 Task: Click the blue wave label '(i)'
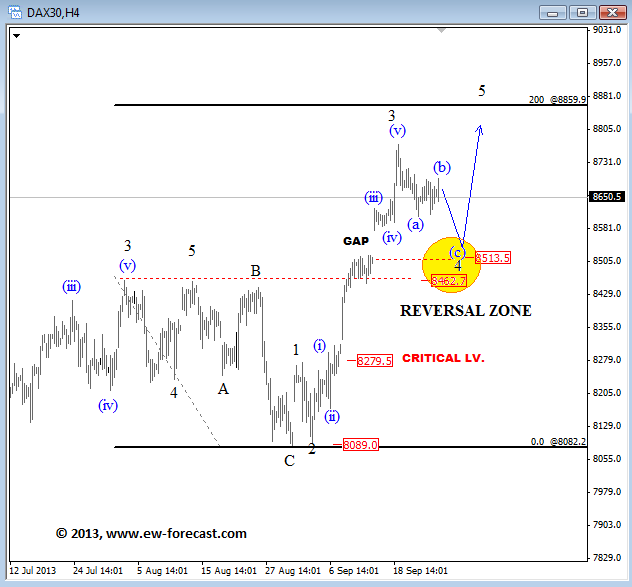[320, 346]
